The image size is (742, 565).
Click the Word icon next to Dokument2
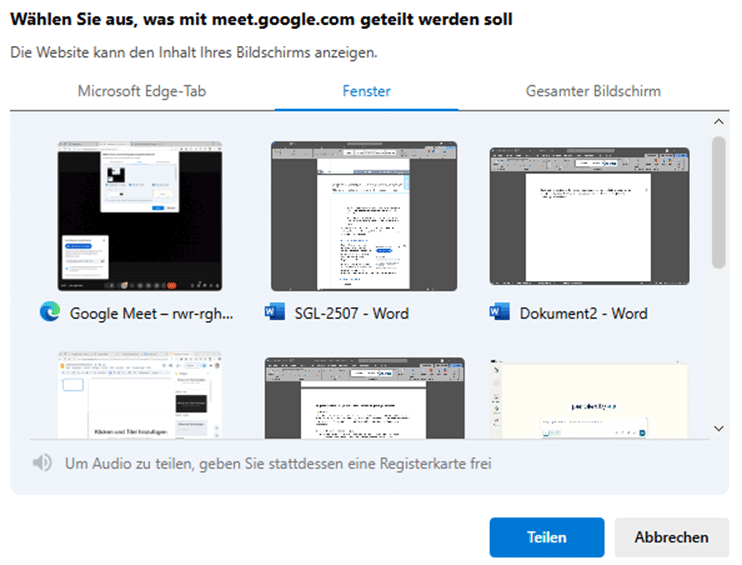coord(500,313)
